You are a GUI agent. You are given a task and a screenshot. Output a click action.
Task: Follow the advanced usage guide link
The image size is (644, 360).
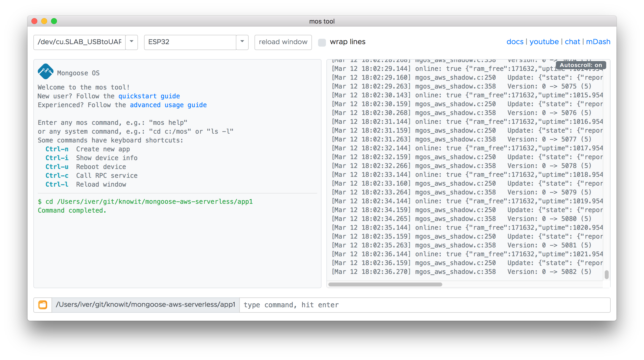coord(168,105)
